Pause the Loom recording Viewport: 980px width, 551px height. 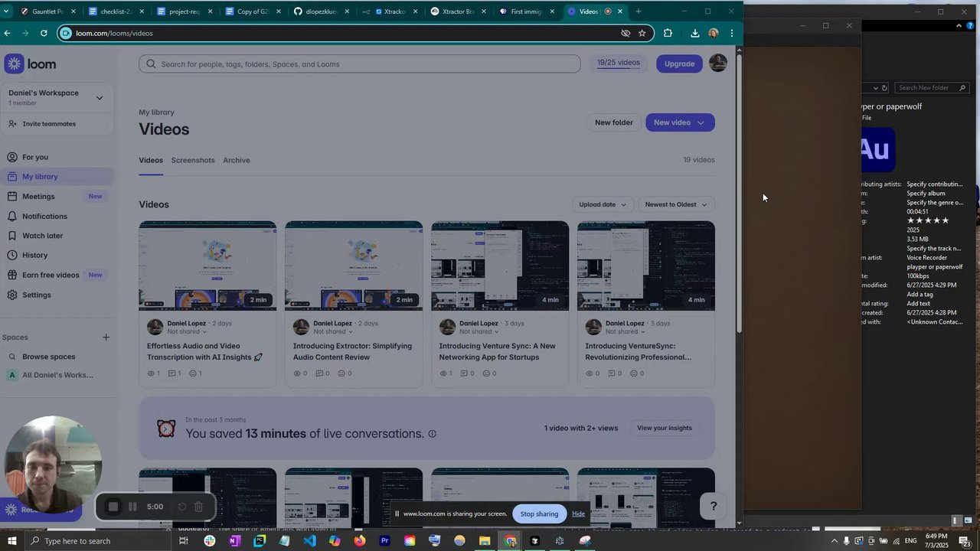click(x=132, y=507)
